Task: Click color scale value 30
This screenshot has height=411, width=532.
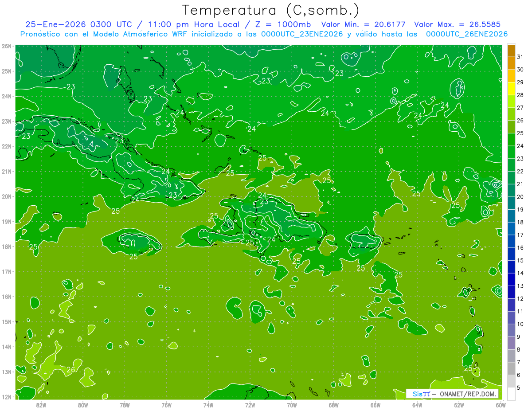Action: click(520, 70)
